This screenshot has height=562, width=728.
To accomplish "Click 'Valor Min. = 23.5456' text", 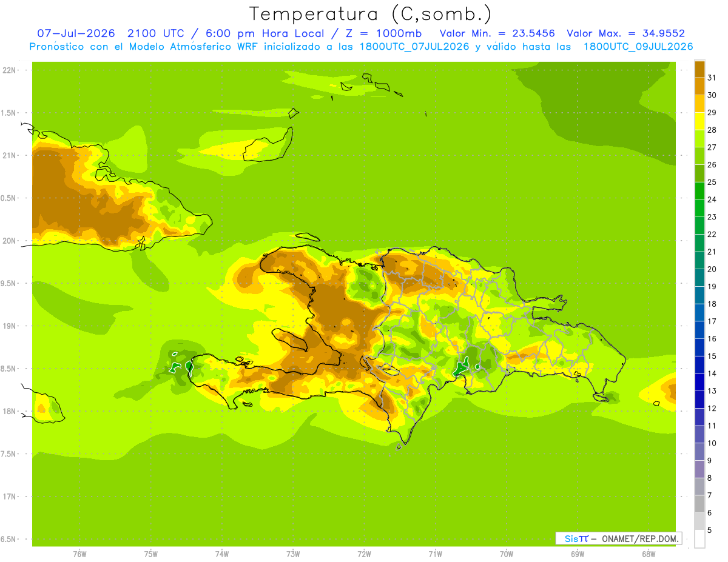I will (x=497, y=33).
